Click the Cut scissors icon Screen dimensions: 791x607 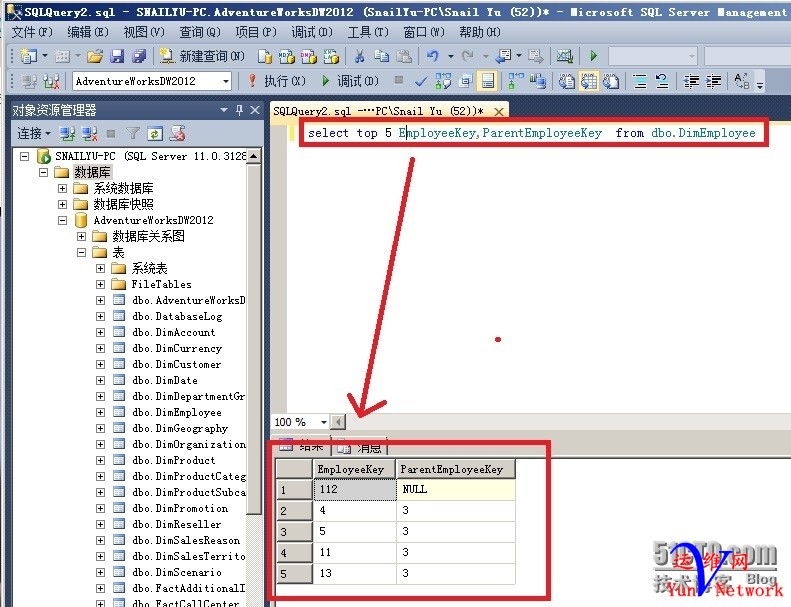pyautogui.click(x=359, y=56)
